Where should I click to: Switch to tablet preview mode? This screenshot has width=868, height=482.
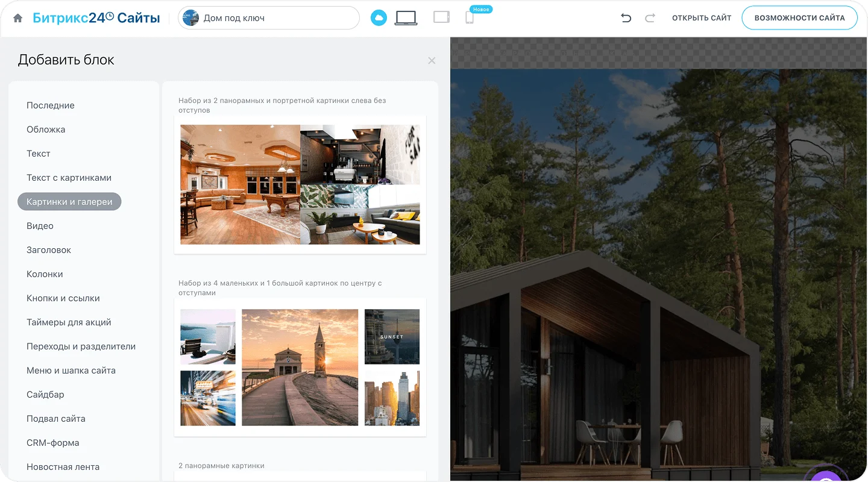tap(441, 17)
